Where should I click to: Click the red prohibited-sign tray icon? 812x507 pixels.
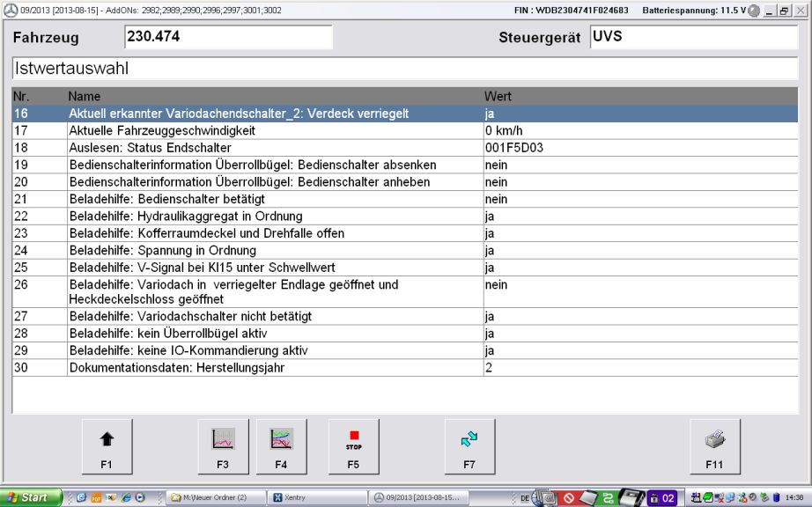pyautogui.click(x=569, y=498)
